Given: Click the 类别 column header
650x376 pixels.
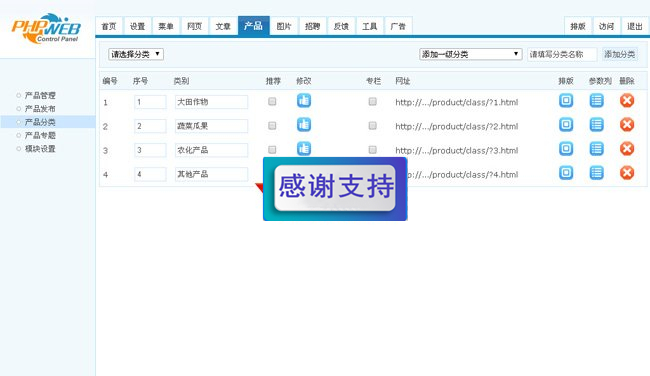Looking at the screenshot, I should [181, 81].
